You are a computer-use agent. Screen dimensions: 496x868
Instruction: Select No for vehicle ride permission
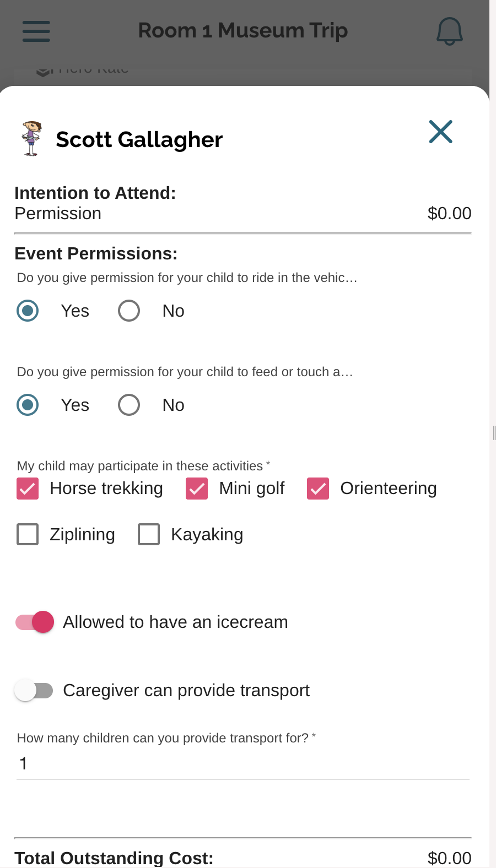click(129, 311)
